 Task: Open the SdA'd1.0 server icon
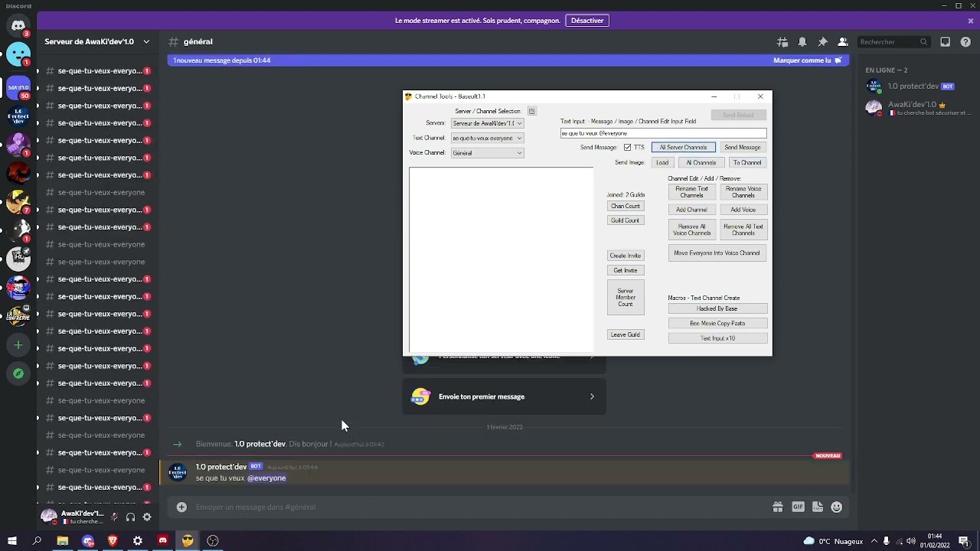point(18,88)
